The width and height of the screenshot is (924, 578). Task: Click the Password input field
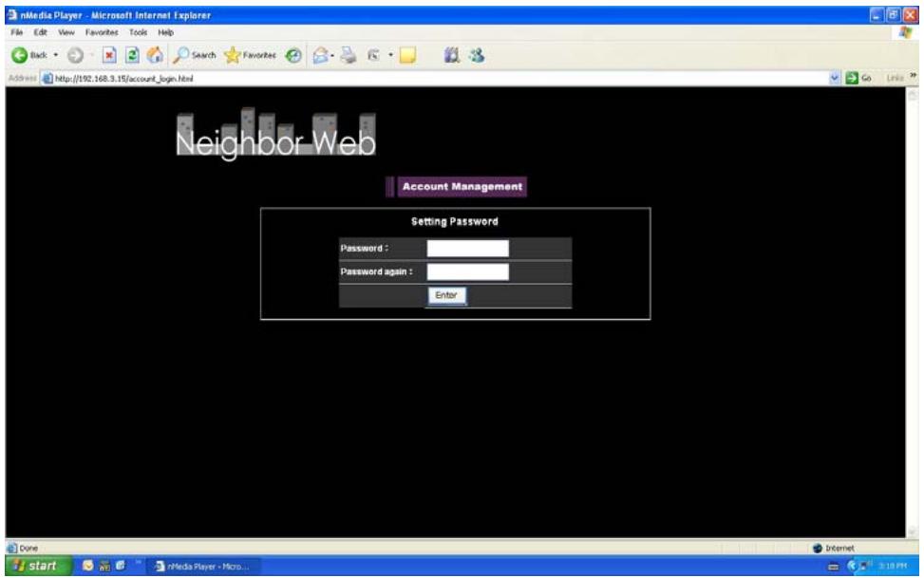click(x=467, y=249)
